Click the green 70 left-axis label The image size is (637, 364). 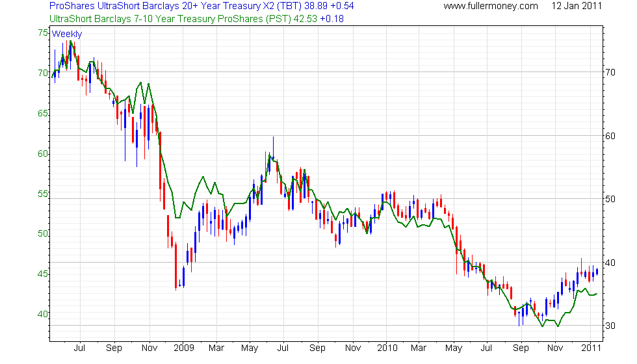[43, 73]
